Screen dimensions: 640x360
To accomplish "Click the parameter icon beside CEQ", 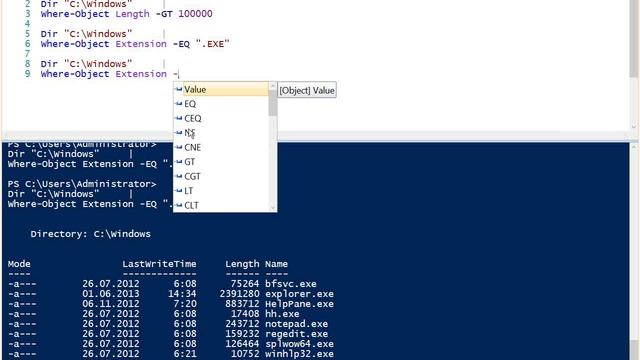I will (178, 118).
